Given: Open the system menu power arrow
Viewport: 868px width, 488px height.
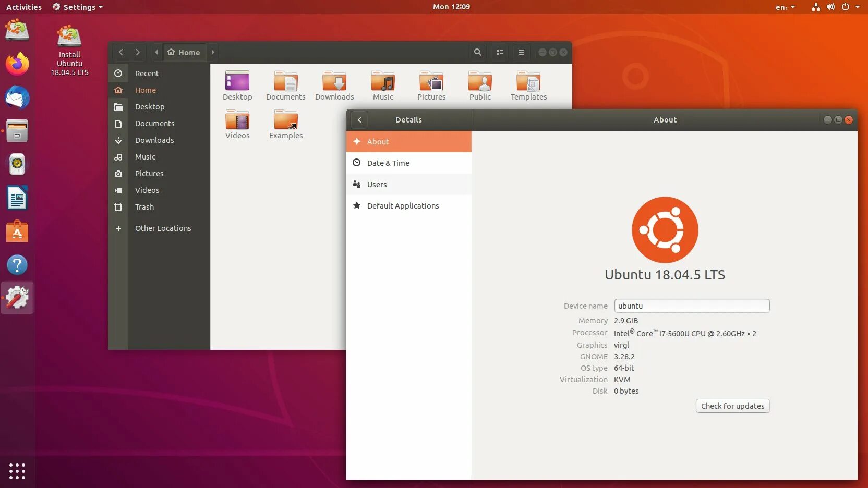Looking at the screenshot, I should 857,7.
